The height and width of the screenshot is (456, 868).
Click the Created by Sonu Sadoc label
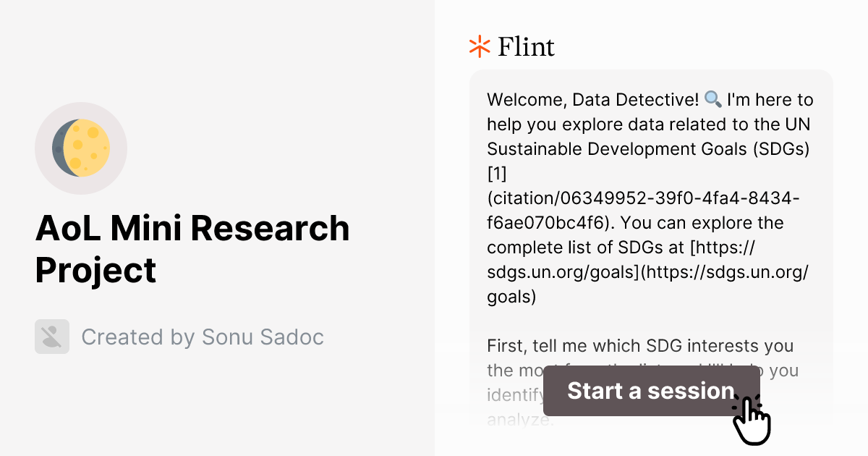pyautogui.click(x=203, y=337)
